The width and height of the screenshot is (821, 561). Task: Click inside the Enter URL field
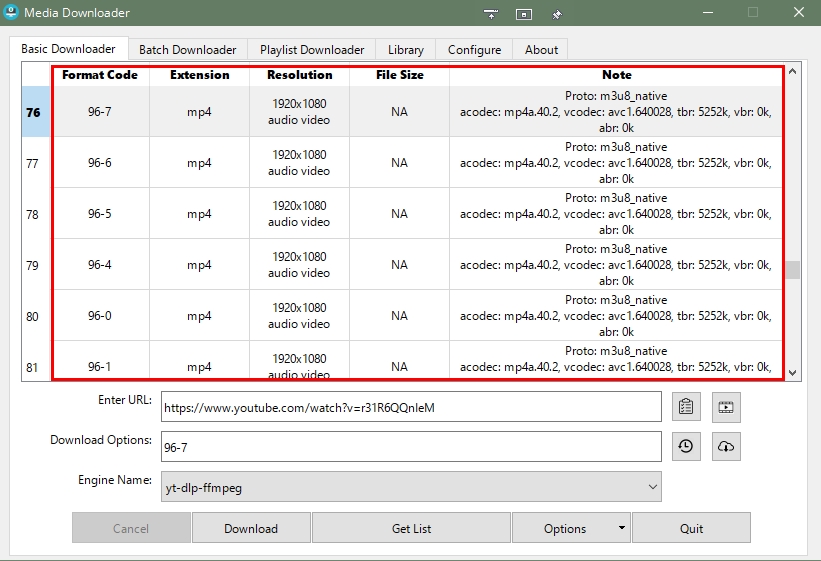click(410, 407)
